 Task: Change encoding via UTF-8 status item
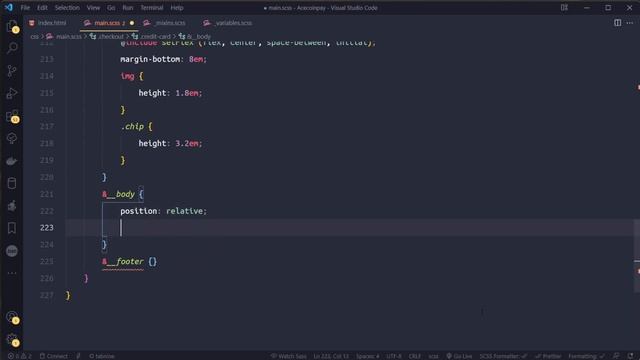coord(393,356)
